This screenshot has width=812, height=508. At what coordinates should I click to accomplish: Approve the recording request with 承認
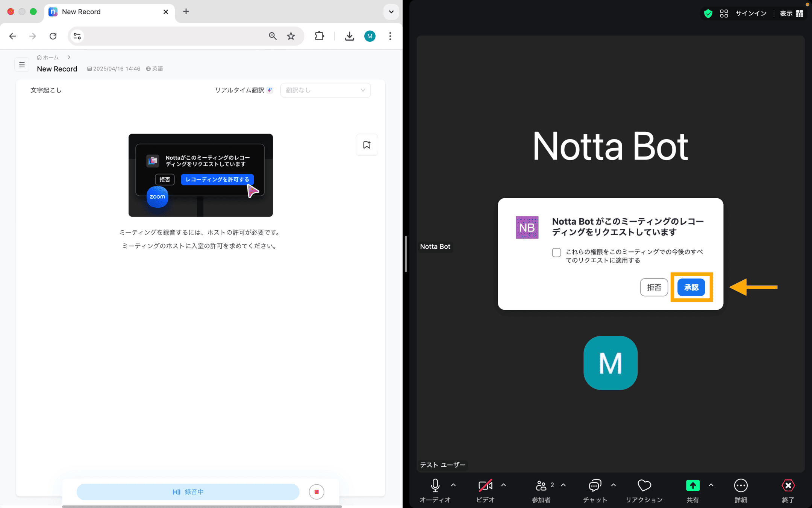691,287
